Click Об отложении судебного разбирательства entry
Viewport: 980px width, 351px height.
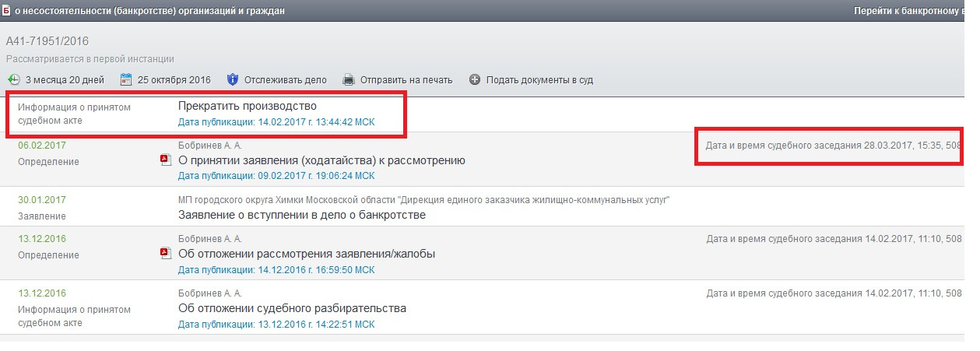[x=292, y=308]
